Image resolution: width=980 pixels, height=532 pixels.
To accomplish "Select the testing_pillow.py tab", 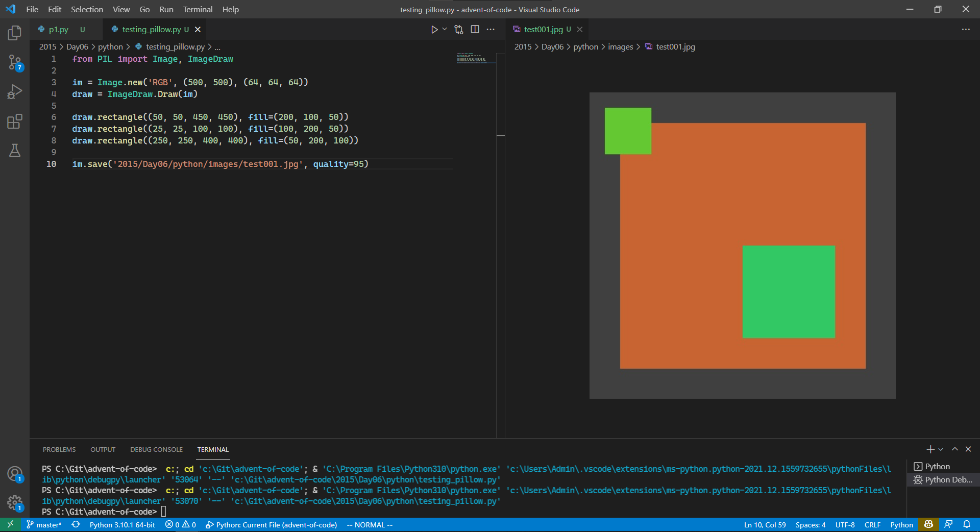I will pyautogui.click(x=152, y=30).
